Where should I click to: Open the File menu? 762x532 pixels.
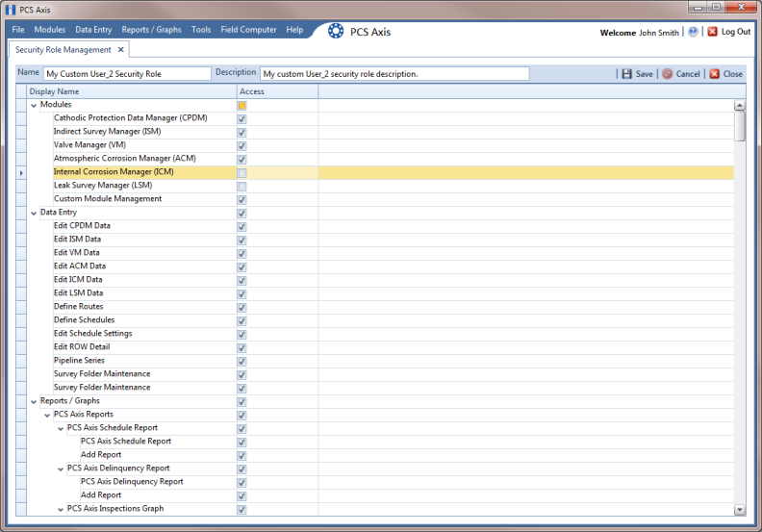point(18,30)
